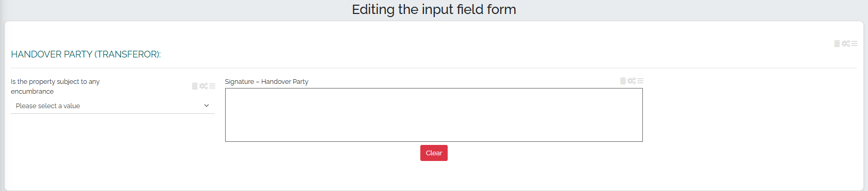Open Signature field settings gears

[632, 81]
